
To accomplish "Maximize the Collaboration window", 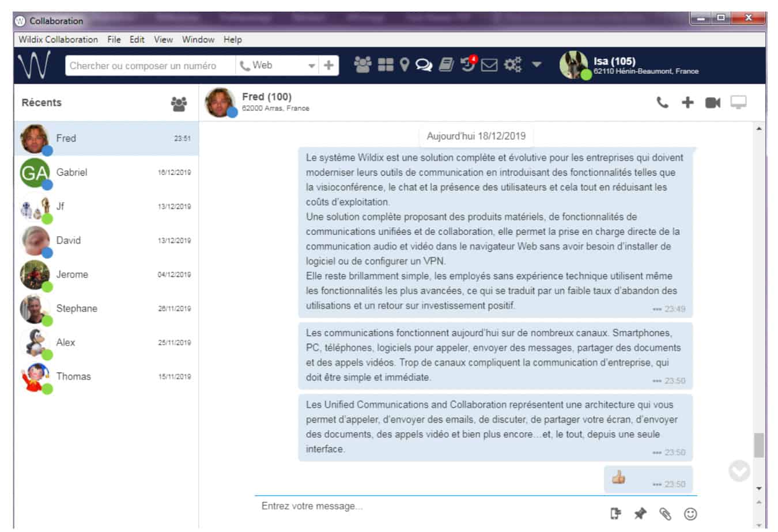I will click(x=721, y=18).
